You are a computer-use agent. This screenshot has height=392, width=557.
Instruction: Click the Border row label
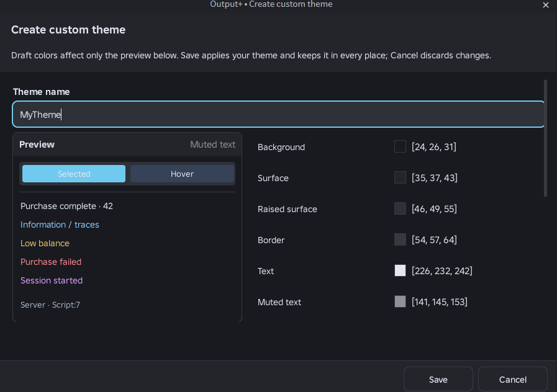271,240
